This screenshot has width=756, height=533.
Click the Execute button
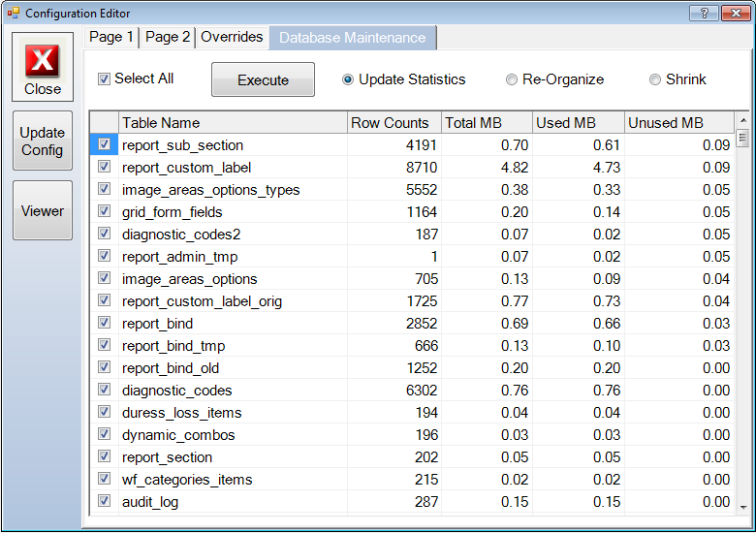[x=263, y=79]
